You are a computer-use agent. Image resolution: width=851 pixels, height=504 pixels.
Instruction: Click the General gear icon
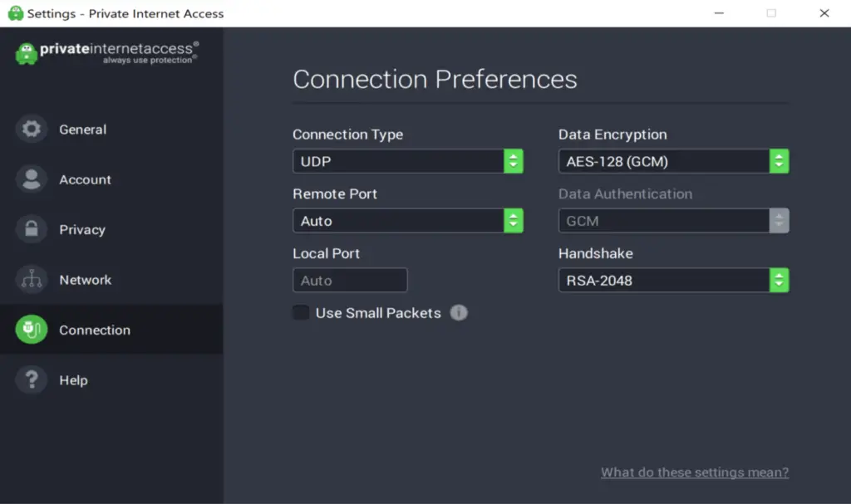pyautogui.click(x=32, y=130)
